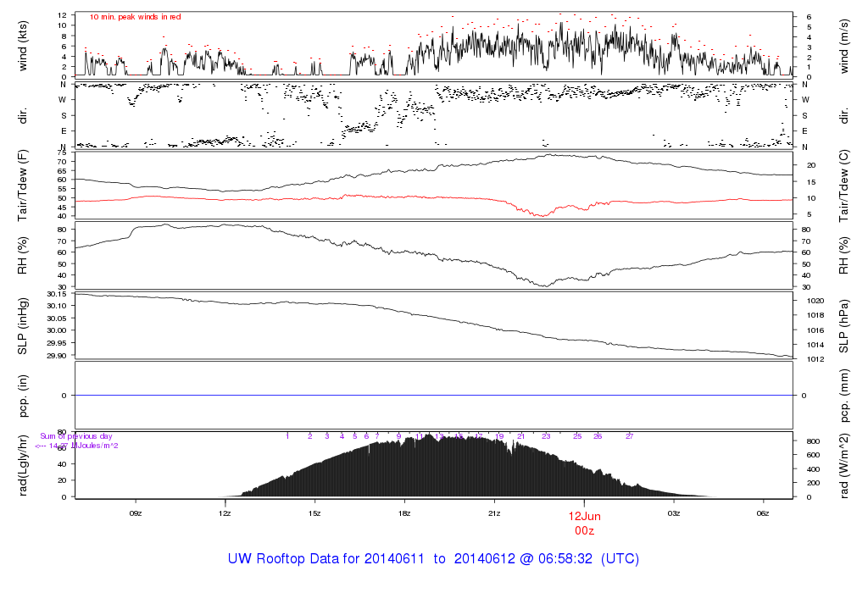Select the 12z tick on the time axis
868x593 pixels.
[x=225, y=513]
